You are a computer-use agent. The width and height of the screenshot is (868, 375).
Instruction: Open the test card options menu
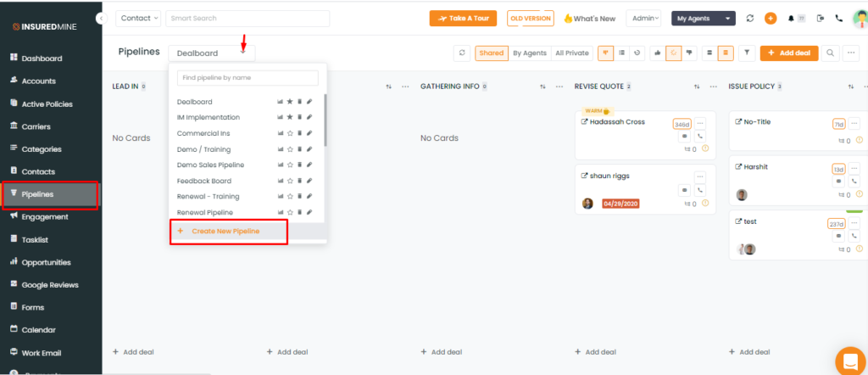[x=854, y=224]
